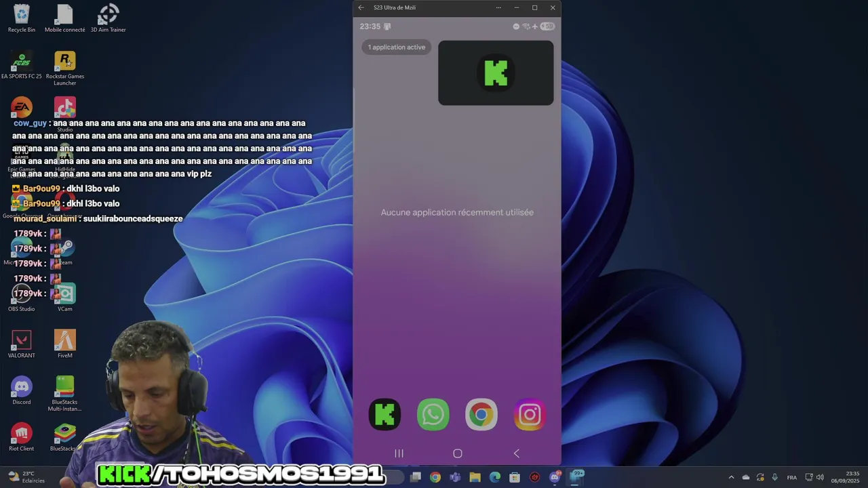
Task: Switch FRA keyboard language
Action: click(x=791, y=478)
